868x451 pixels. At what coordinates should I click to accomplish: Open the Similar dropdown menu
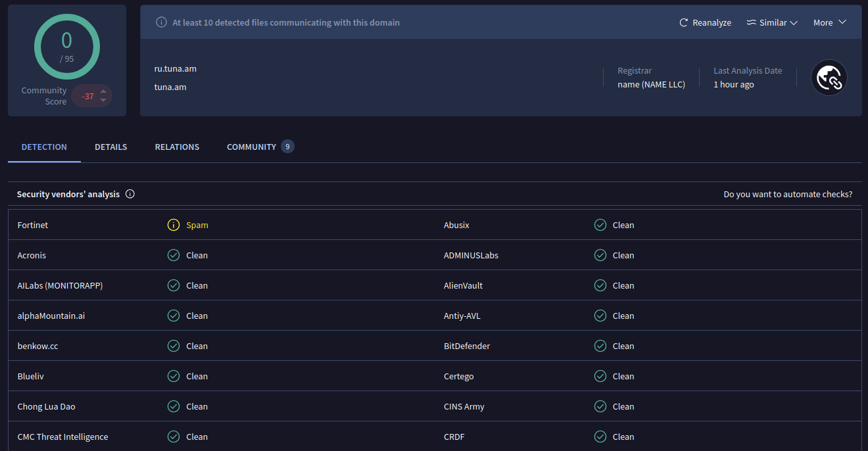[x=772, y=22]
